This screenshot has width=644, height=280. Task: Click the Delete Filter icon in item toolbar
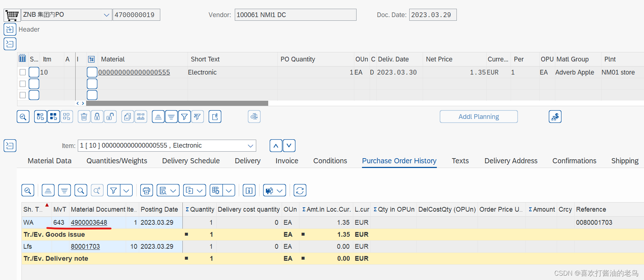coord(197,117)
